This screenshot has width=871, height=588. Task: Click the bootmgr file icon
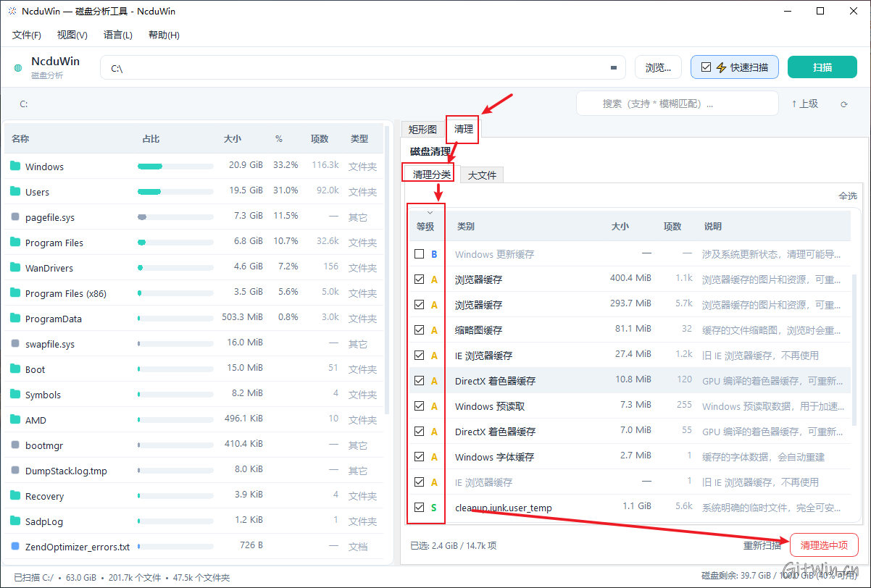[15, 445]
